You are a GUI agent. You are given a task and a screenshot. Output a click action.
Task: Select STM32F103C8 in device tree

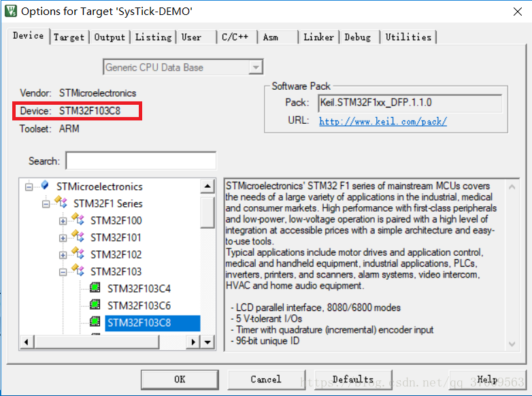pyautogui.click(x=152, y=323)
